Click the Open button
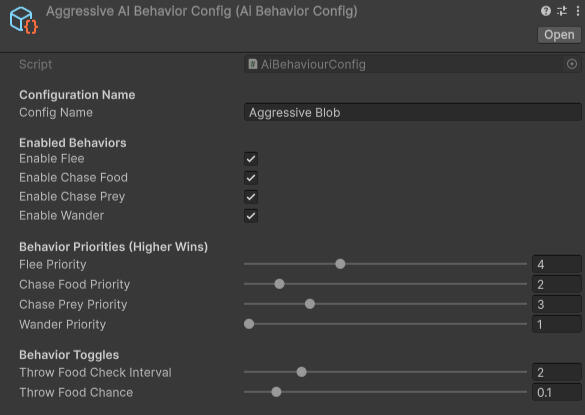The image size is (585, 415). click(559, 35)
